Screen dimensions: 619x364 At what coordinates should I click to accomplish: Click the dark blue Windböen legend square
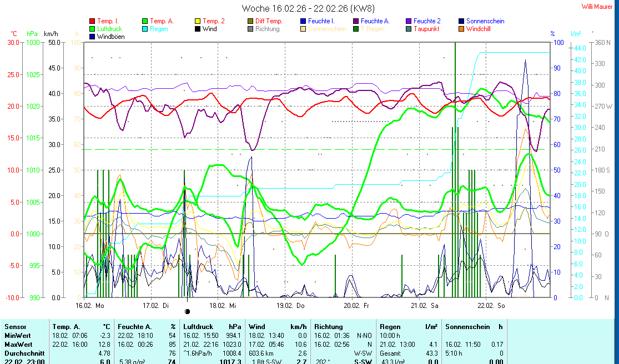pyautogui.click(x=92, y=37)
